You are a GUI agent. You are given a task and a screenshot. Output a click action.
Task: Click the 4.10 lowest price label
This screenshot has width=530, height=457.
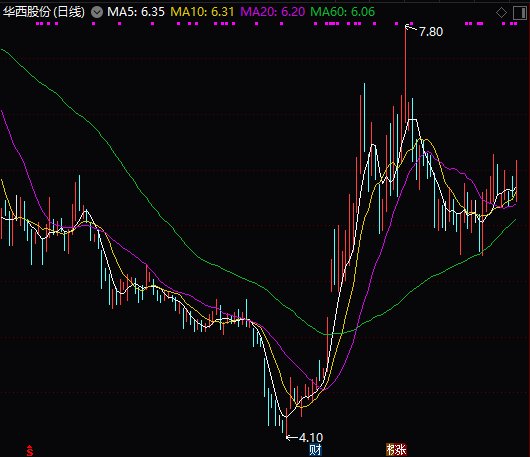point(311,438)
